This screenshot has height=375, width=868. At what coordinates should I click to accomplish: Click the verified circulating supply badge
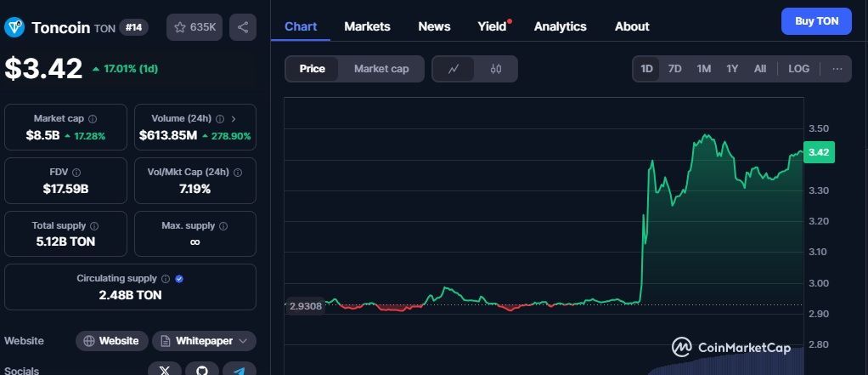tap(179, 279)
